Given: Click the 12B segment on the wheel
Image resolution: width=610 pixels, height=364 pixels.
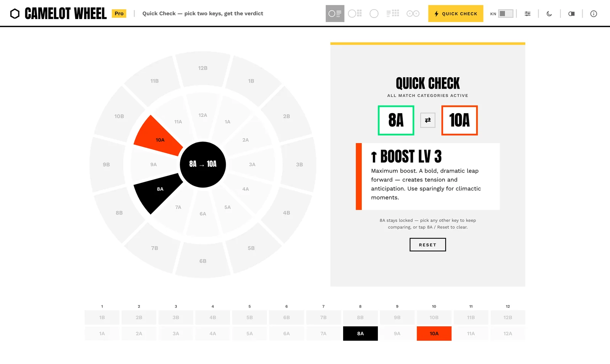Looking at the screenshot, I should 203,68.
